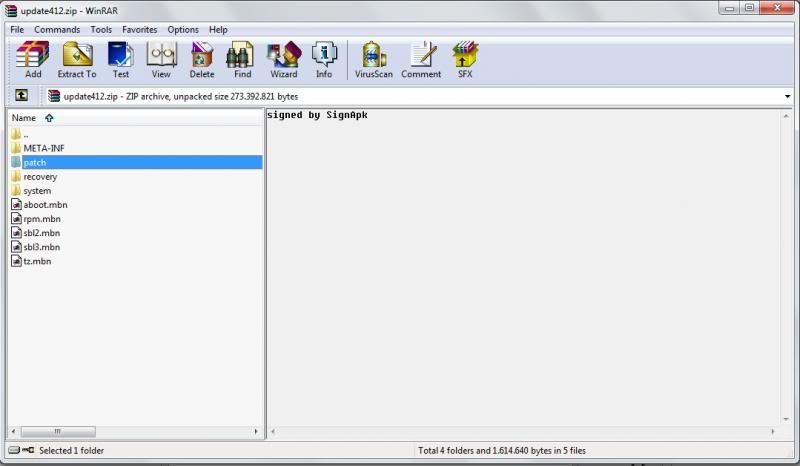Click the archive path text in address bar
This screenshot has height=466, width=800.
pyautogui.click(x=181, y=96)
